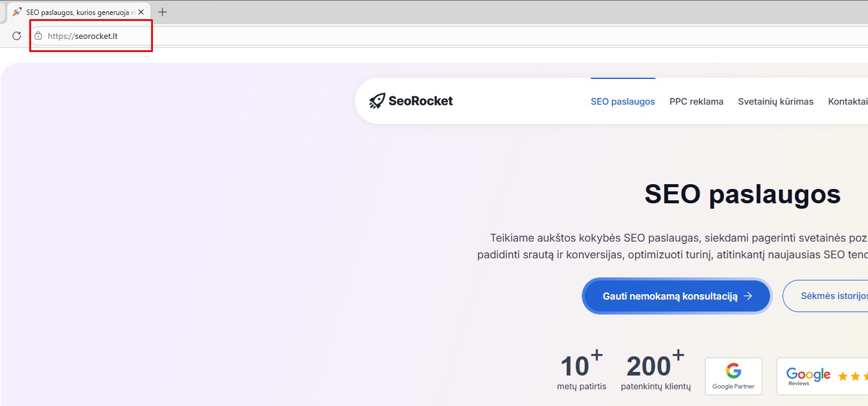
Task: Click the SeoRocket rocket logo icon
Action: click(x=377, y=101)
